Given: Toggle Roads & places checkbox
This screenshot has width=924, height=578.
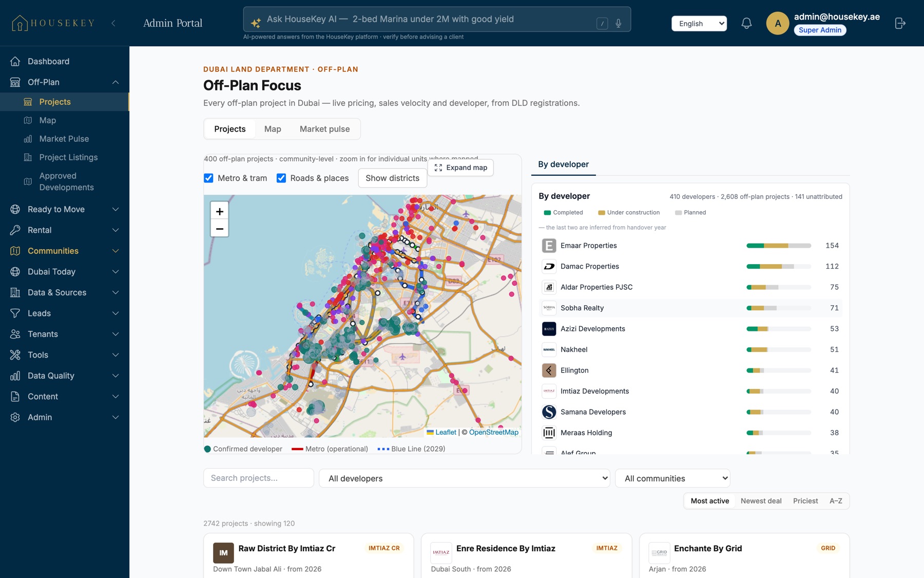Looking at the screenshot, I should [x=281, y=178].
